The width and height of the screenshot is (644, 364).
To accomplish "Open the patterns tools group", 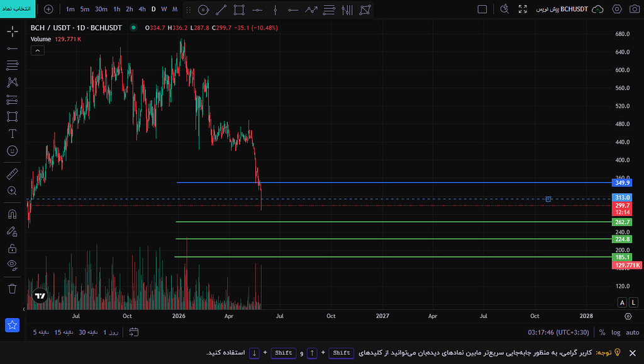I will coord(13,82).
